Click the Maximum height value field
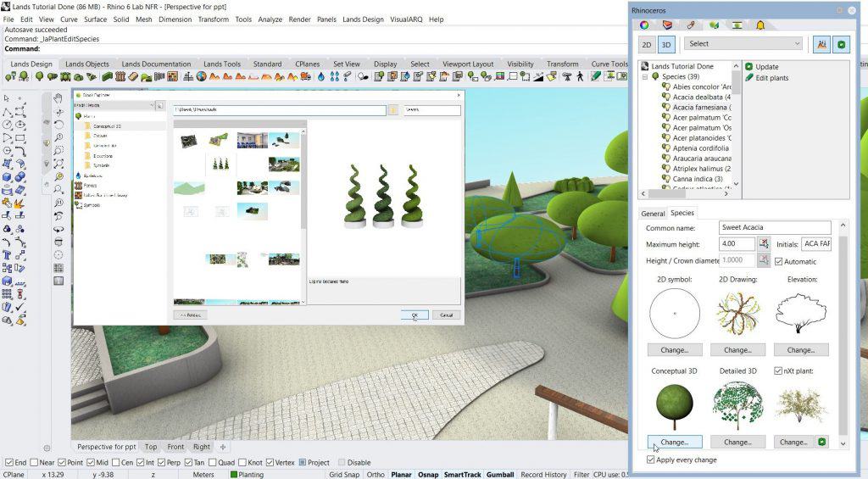Viewport: 868px width, 479px height. click(x=737, y=243)
